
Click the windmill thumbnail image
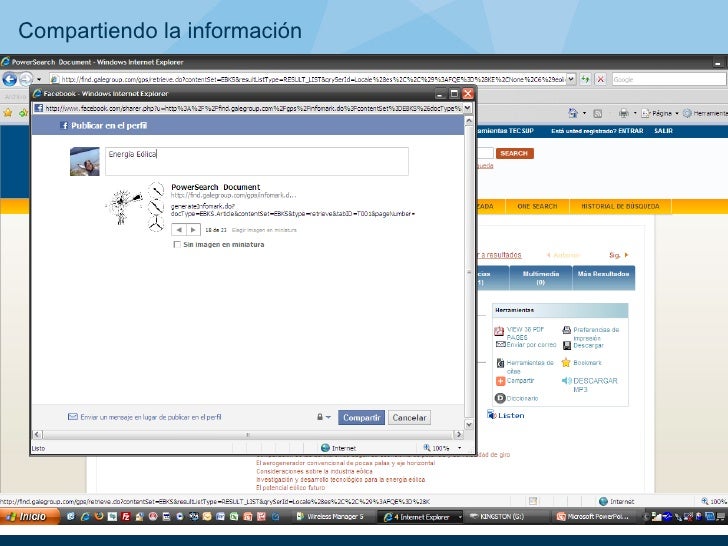pyautogui.click(x=135, y=207)
